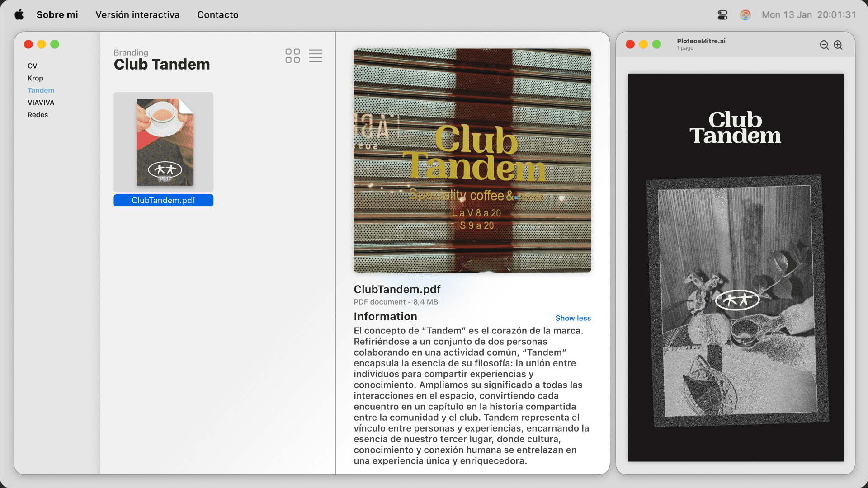Select CV in the sidebar
Image resolution: width=868 pixels, height=488 pixels.
point(33,66)
